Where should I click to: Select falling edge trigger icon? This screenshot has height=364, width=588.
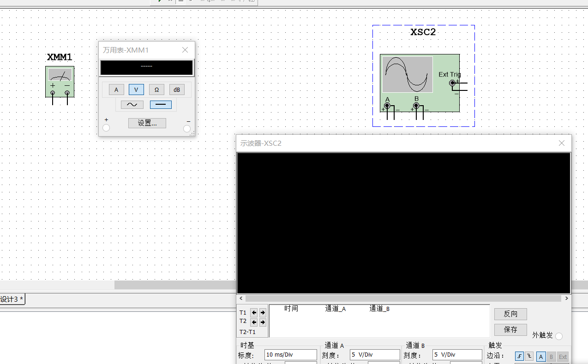pos(529,356)
